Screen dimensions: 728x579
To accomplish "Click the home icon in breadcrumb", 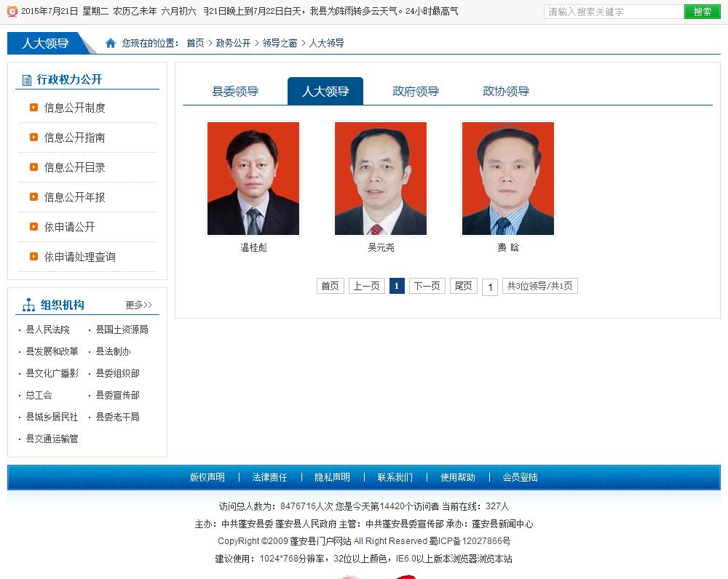I will coord(111,43).
